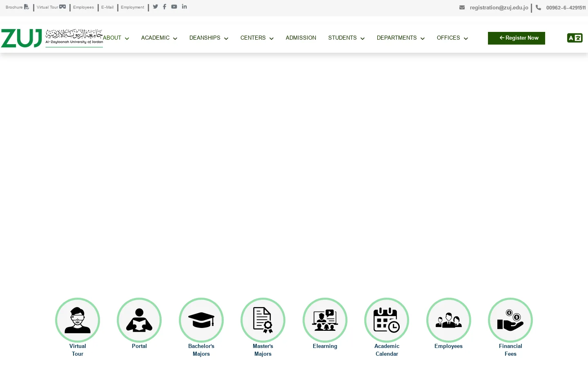This screenshot has height=368, width=588.
Task: Go to the ADMISSION page
Action: tap(301, 38)
